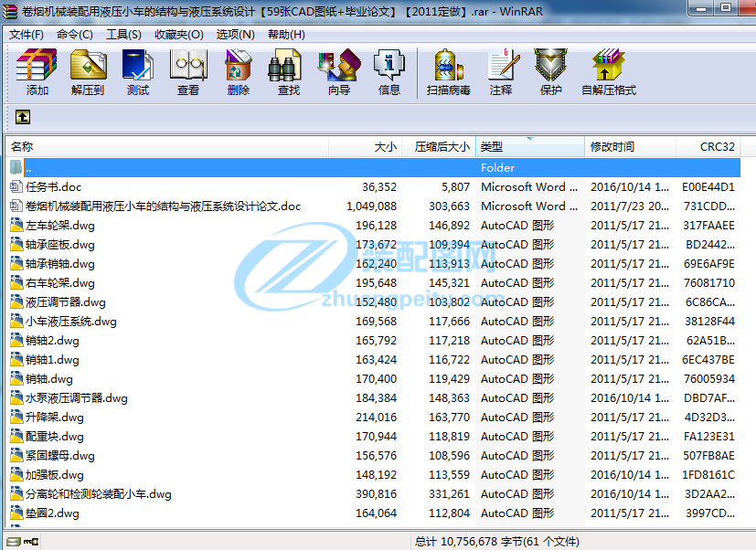Open the 命令(C) menu

75,35
